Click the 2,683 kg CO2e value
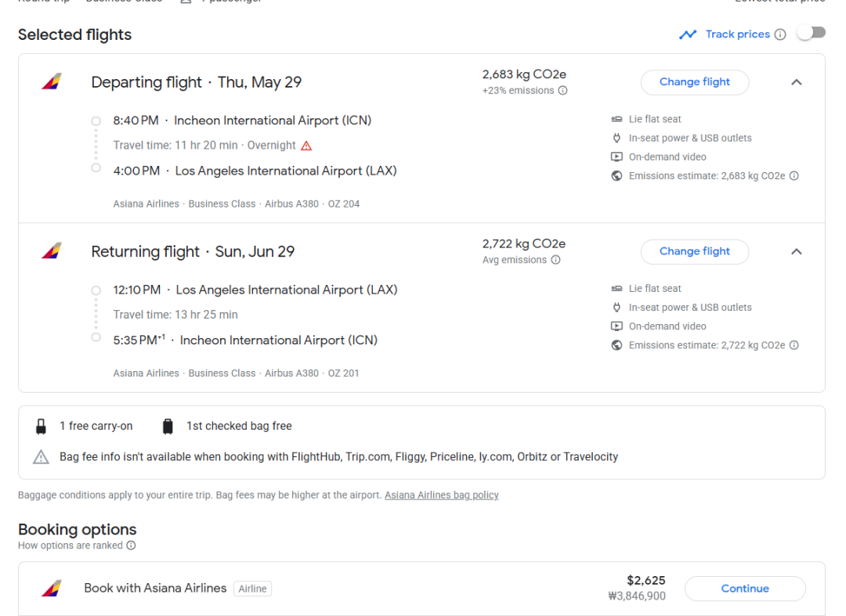The image size is (846, 616). tap(524, 74)
